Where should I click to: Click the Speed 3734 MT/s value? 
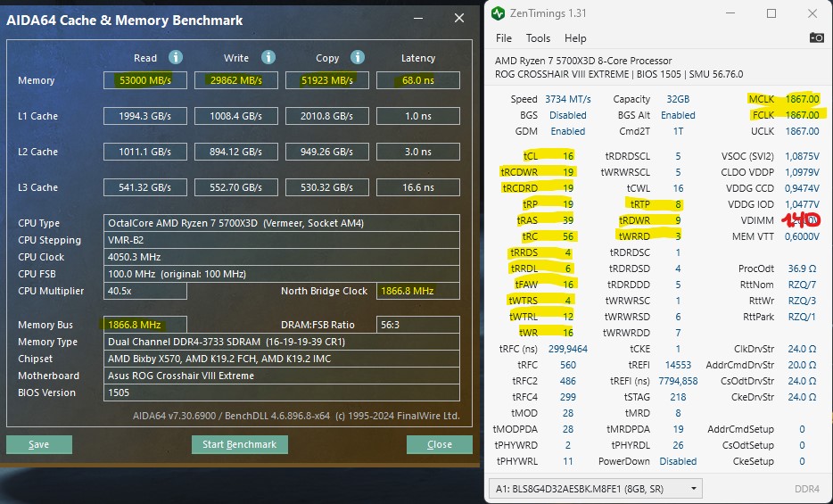[x=568, y=99]
